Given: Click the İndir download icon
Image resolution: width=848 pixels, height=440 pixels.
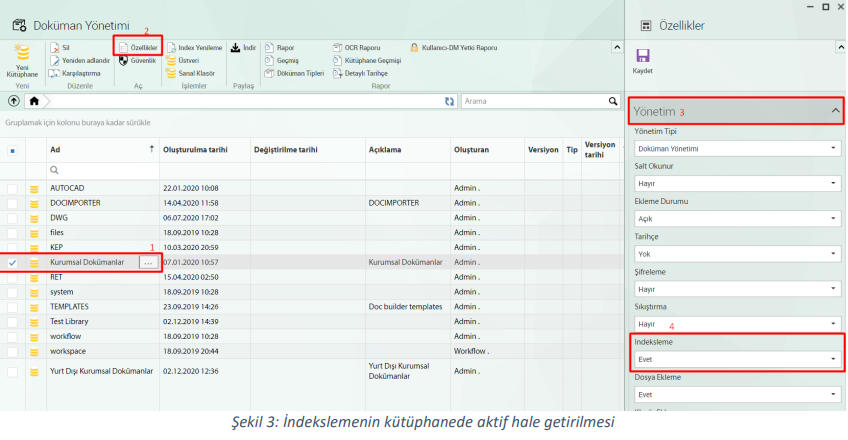Looking at the screenshot, I should (x=236, y=47).
